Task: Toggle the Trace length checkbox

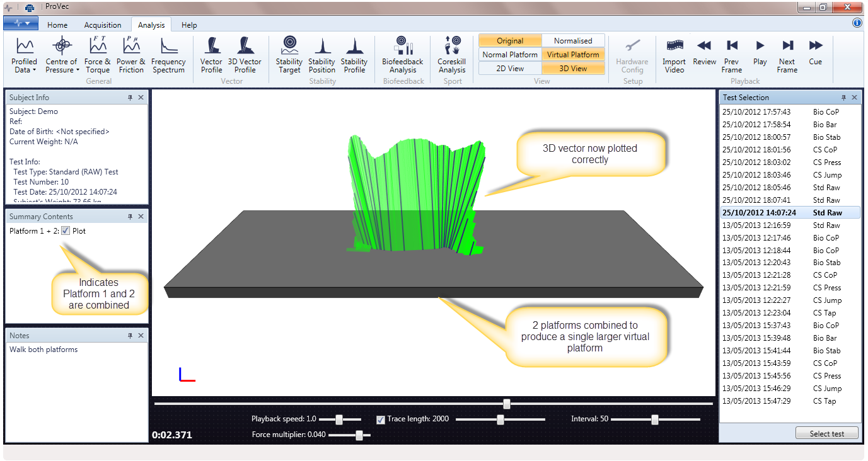Action: (x=381, y=419)
